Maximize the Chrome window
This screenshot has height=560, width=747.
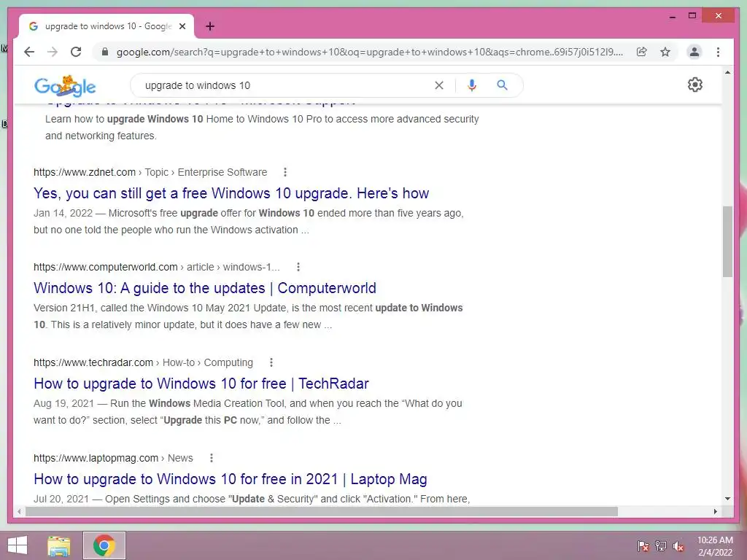tap(692, 16)
